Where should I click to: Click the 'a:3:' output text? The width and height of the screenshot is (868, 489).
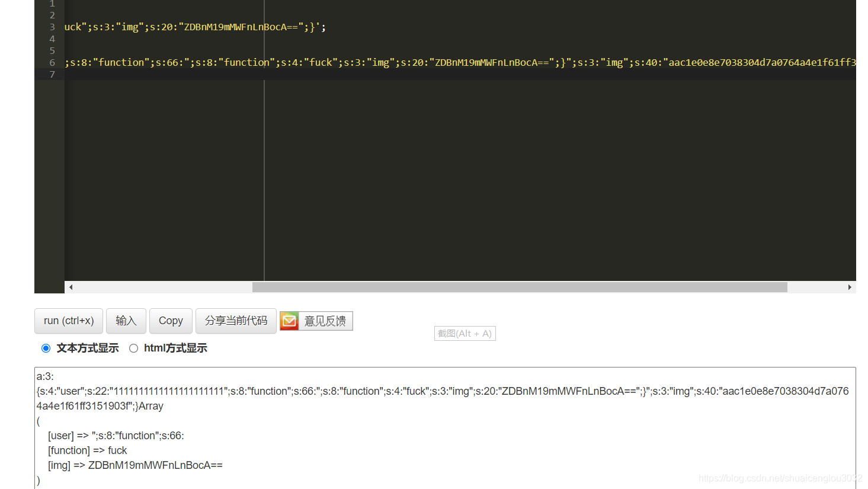pyautogui.click(x=45, y=376)
